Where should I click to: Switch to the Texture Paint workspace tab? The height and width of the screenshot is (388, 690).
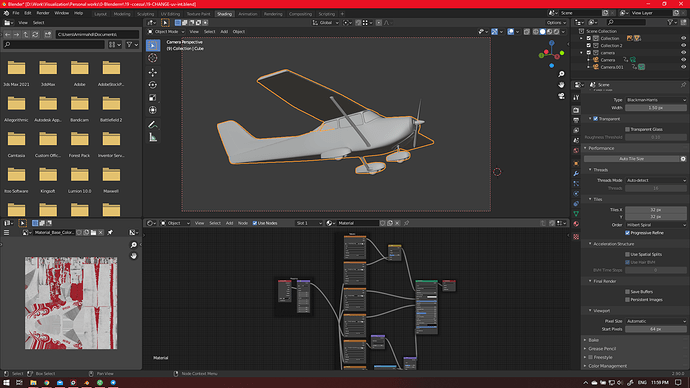pyautogui.click(x=198, y=14)
